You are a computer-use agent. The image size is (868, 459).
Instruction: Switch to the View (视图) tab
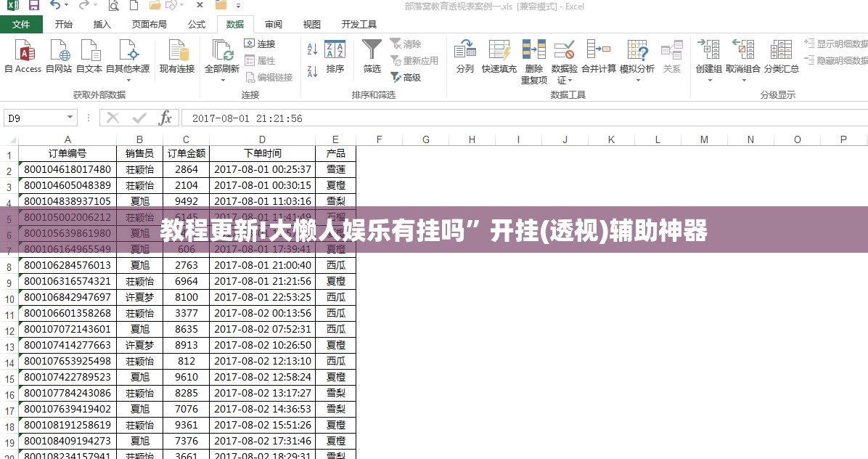(x=311, y=25)
